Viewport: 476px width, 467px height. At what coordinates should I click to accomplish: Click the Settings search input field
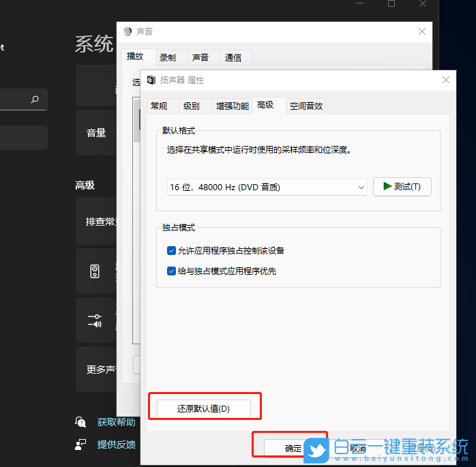[24, 100]
